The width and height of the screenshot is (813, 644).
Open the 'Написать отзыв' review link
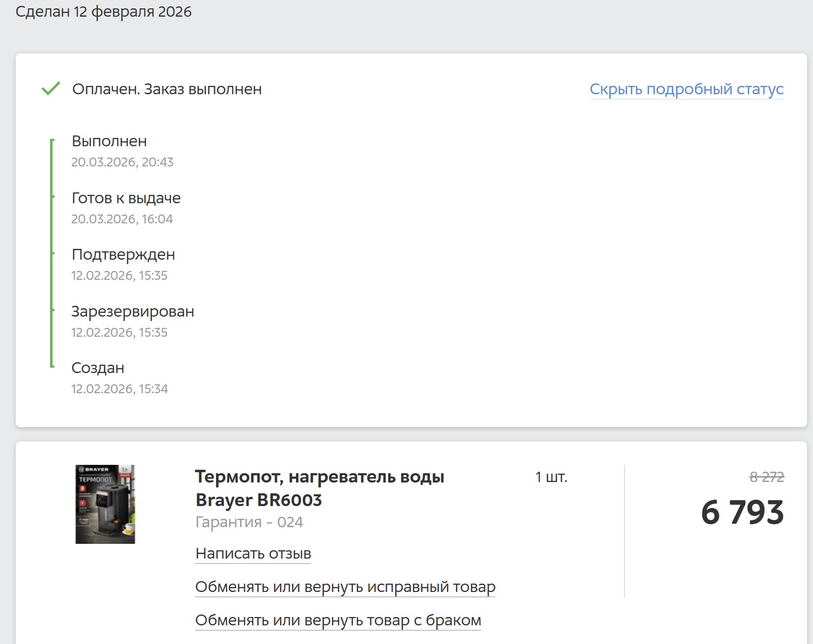(253, 554)
